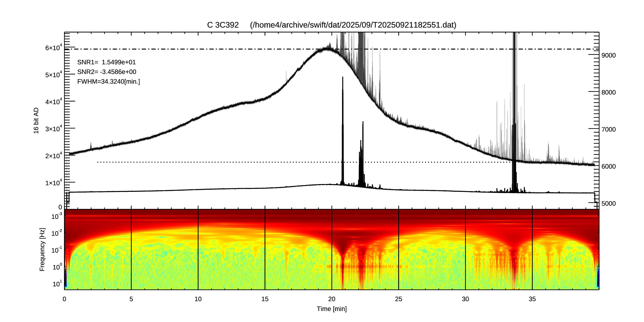Click the 20 minute time tick label
This screenshot has width=644, height=322.
[x=331, y=299]
